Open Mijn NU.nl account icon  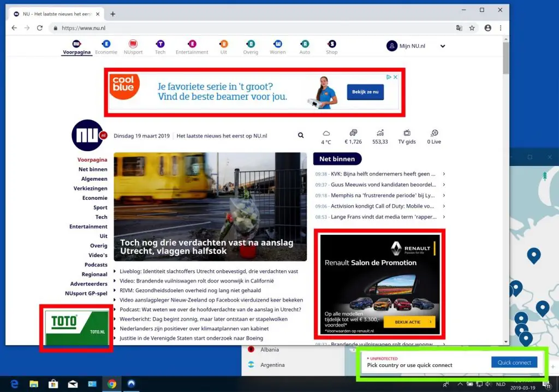click(392, 46)
